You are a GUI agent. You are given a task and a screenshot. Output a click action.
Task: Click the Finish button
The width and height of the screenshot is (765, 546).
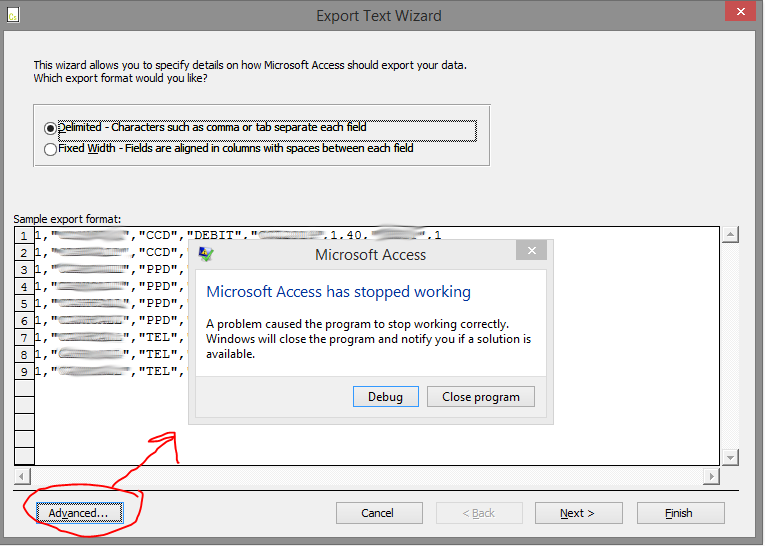(x=681, y=513)
